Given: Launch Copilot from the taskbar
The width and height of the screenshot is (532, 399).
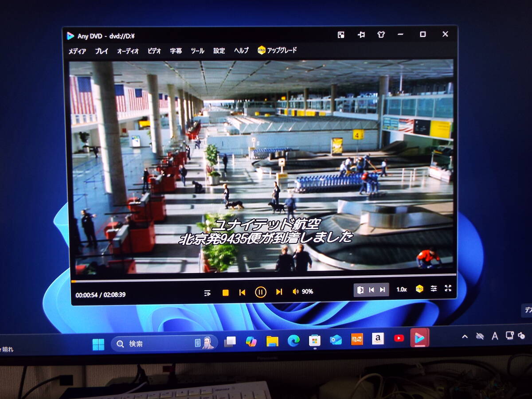Looking at the screenshot, I should [x=251, y=341].
